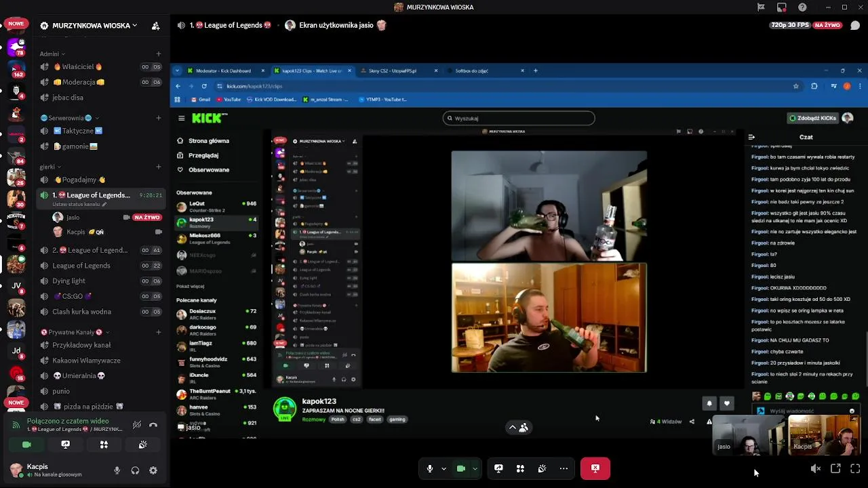Join the Przykładowy kanał channel

tap(100, 345)
